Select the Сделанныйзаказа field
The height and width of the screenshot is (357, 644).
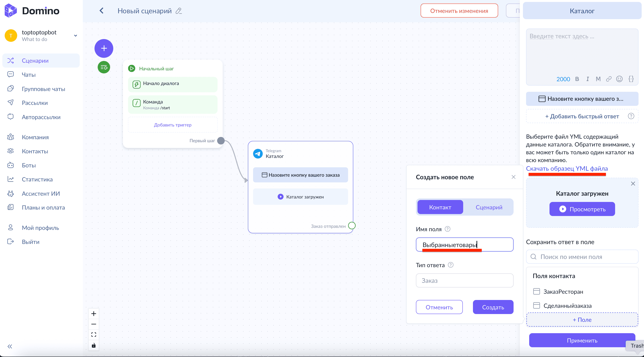(x=582, y=305)
